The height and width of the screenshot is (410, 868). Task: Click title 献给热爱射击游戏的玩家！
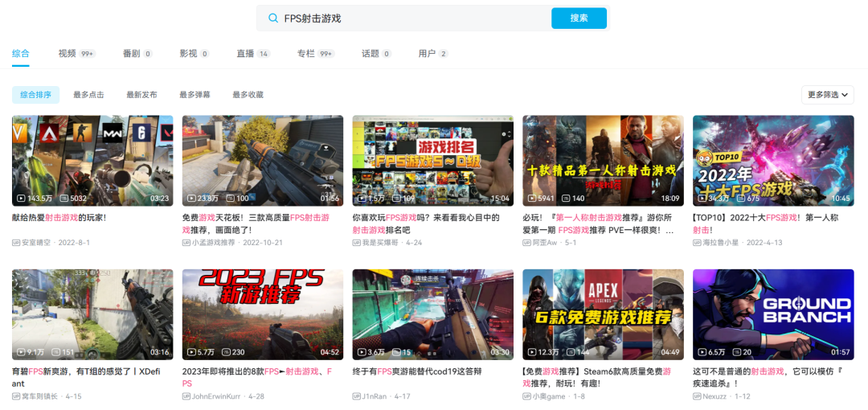click(x=59, y=218)
